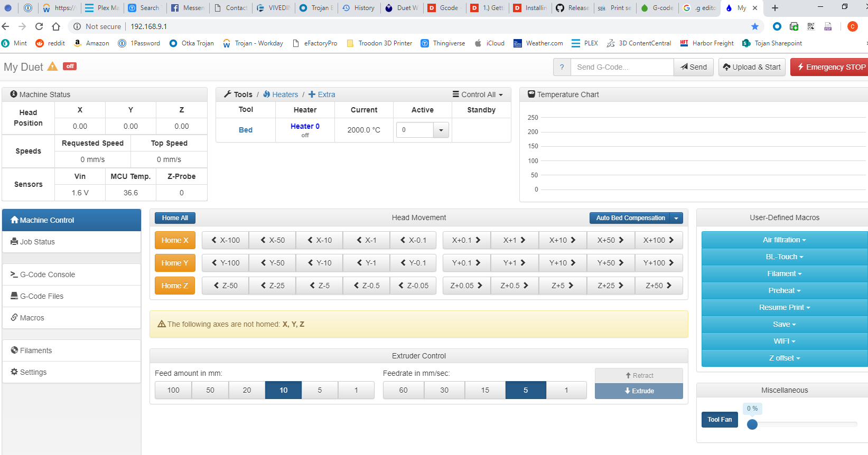
Task: Switch to the Extra tab
Action: coord(322,94)
